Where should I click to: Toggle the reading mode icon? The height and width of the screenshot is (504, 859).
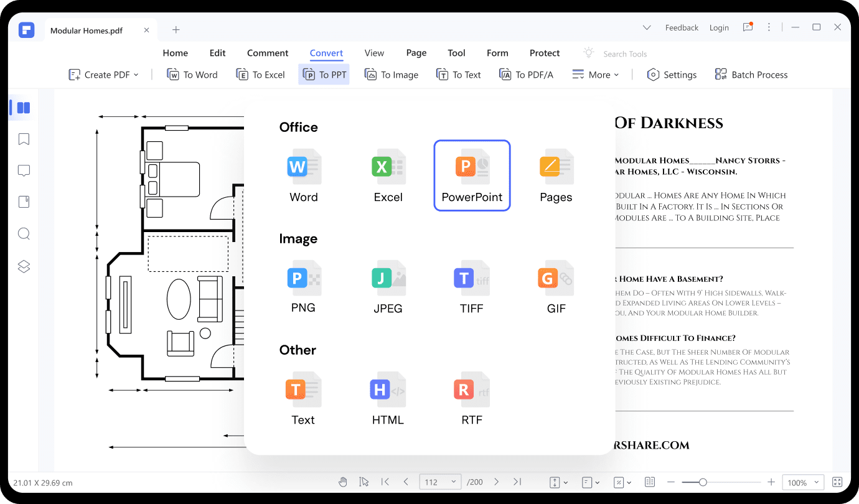coord(650,482)
